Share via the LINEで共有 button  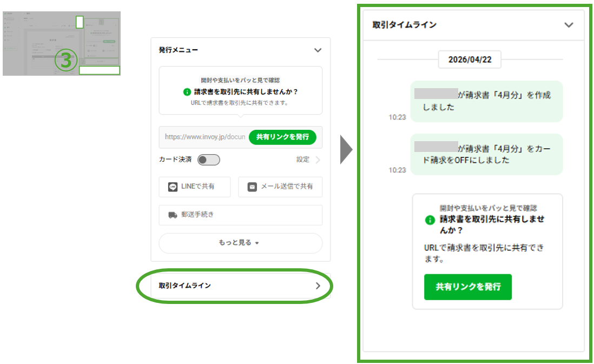tap(195, 187)
